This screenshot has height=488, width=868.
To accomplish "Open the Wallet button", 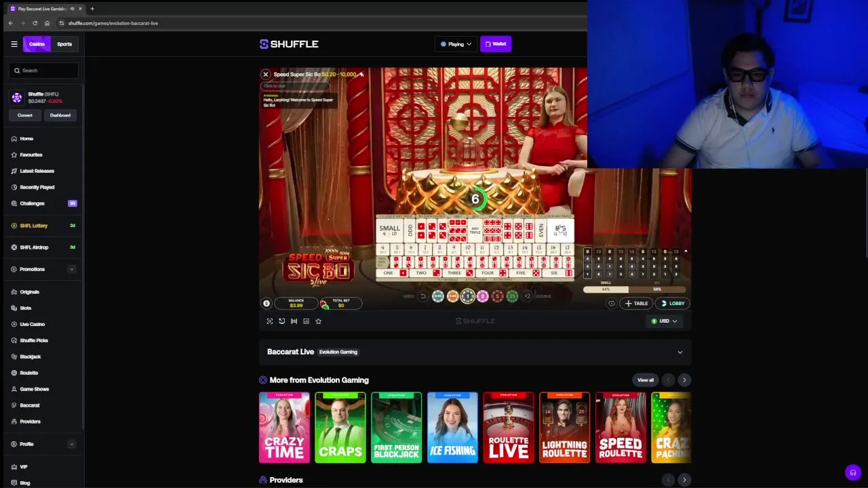I will [496, 44].
